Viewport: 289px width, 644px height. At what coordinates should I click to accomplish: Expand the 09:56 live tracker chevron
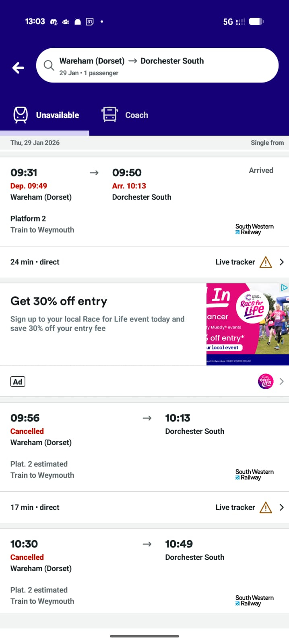(282, 508)
